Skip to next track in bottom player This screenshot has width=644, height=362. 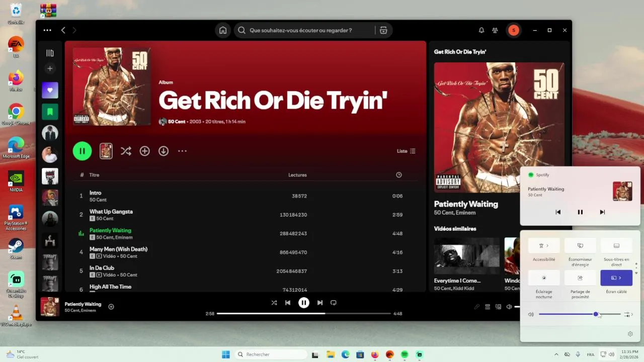(320, 303)
